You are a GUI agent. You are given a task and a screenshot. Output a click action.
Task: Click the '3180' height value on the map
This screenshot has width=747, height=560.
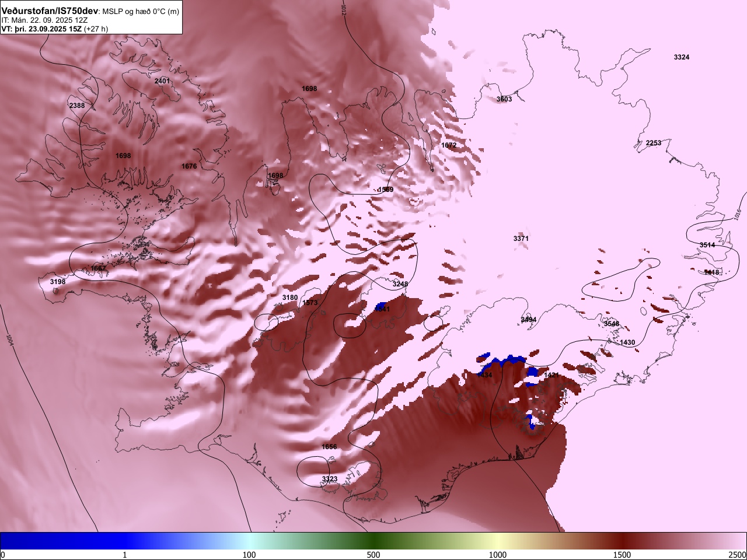[290, 297]
